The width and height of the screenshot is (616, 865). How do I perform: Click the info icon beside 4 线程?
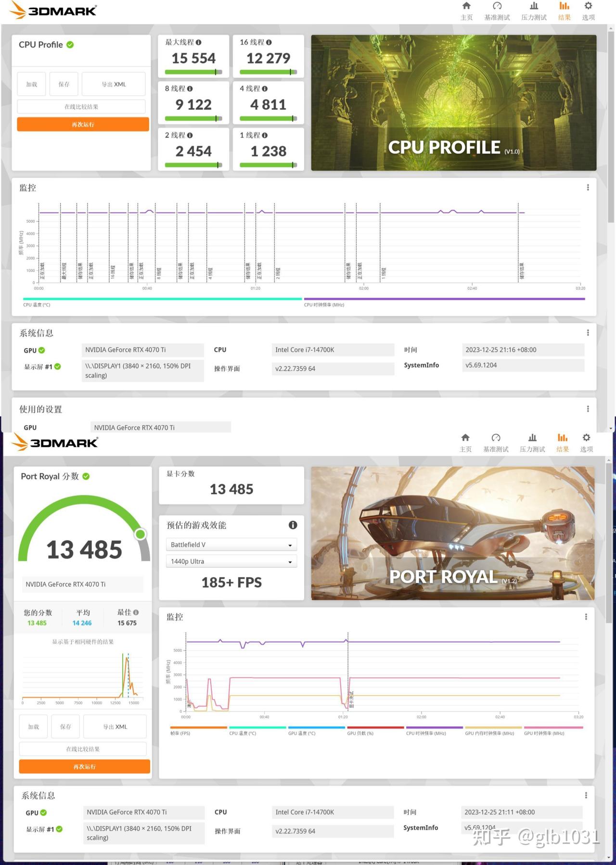(265, 89)
